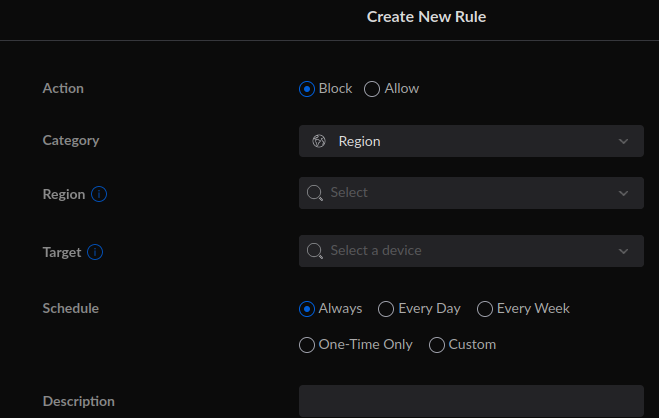Click the Region Select search box

[471, 193]
